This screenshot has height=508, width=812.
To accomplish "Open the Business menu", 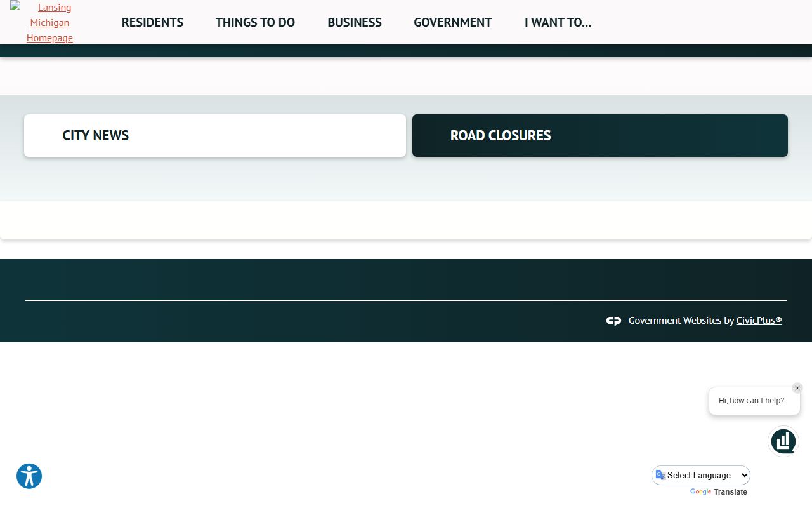I will (x=355, y=22).
